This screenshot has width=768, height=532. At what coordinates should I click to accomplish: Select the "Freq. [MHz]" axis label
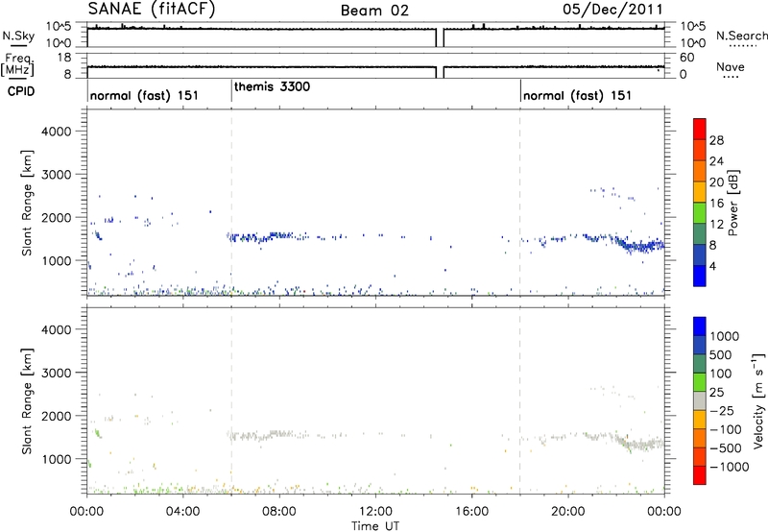[18, 65]
